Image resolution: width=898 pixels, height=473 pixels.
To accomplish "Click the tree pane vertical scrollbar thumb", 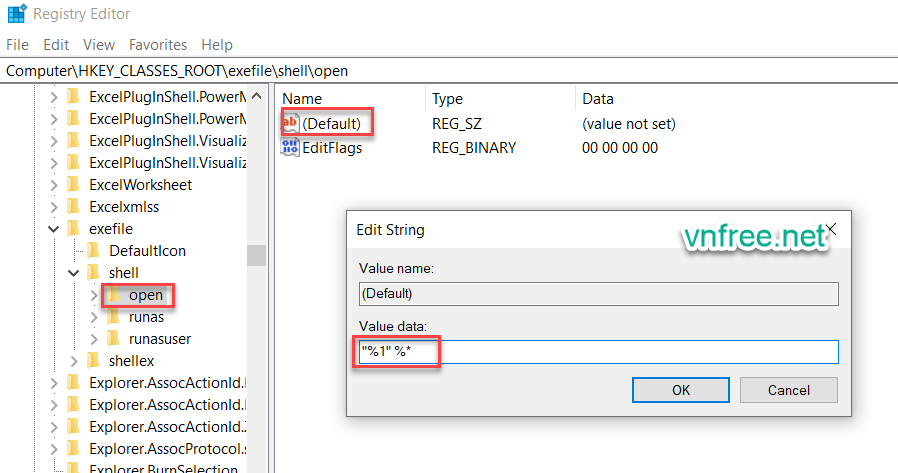I will coord(256,255).
